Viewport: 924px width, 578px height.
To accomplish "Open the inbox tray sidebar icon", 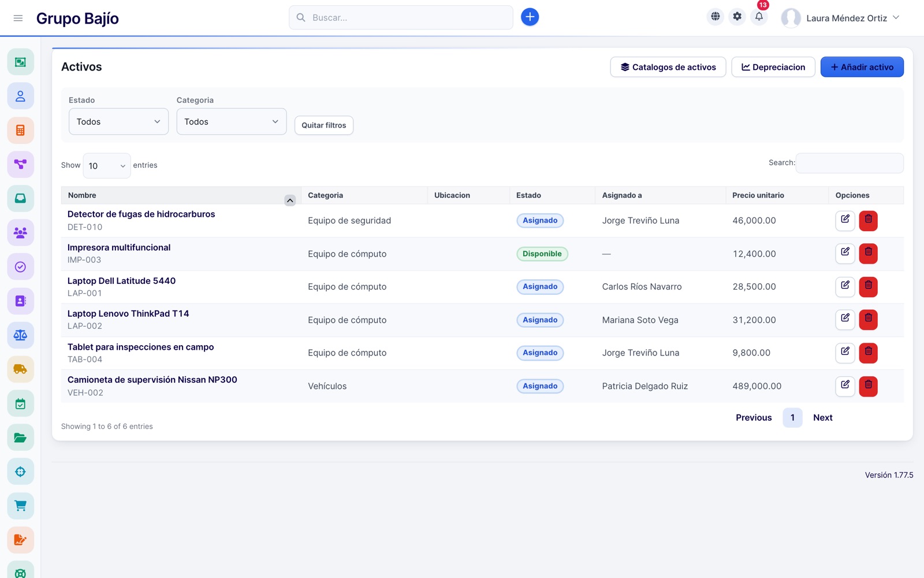I will click(x=20, y=198).
